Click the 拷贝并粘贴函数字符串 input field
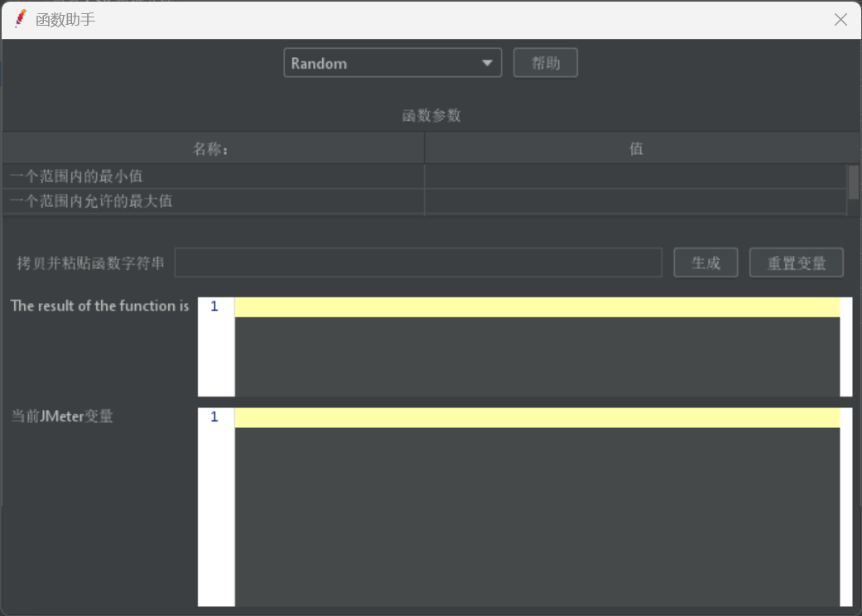 [x=418, y=262]
